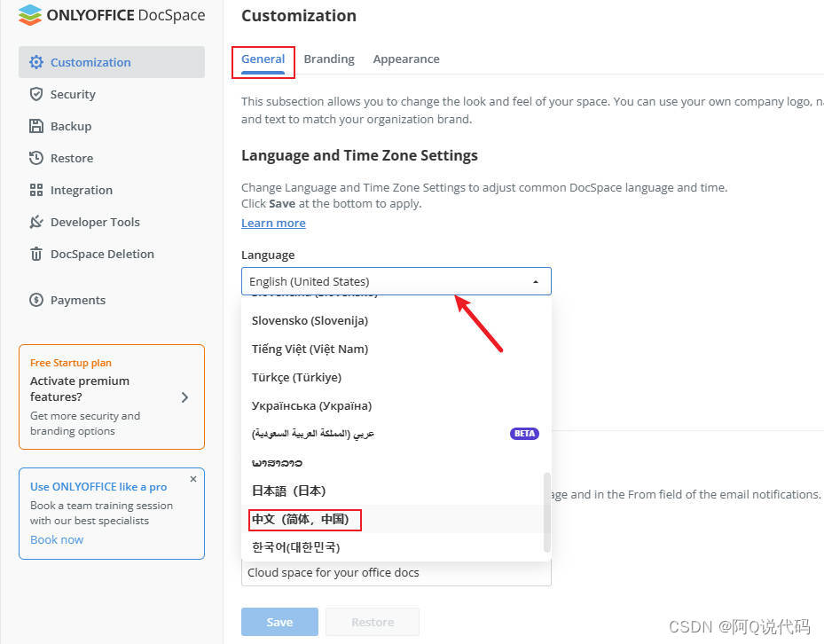Click the ONLYOFFICE DocSpace logo
This screenshot has height=644, width=824.
(x=112, y=15)
